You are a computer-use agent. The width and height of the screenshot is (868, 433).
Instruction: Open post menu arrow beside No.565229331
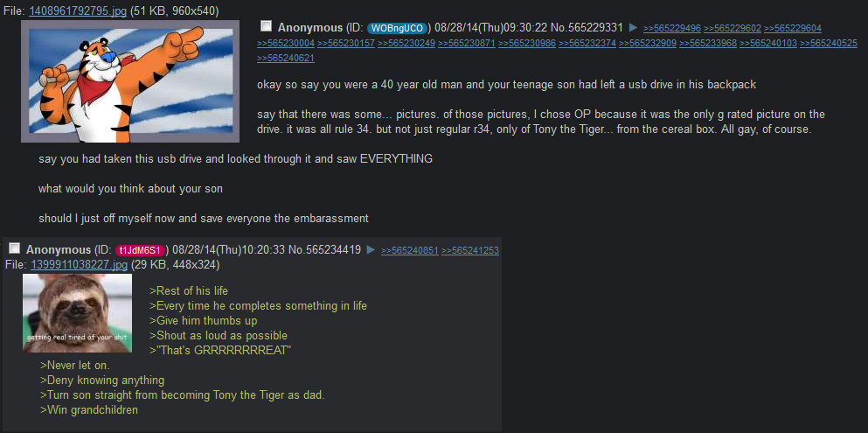pyautogui.click(x=633, y=28)
